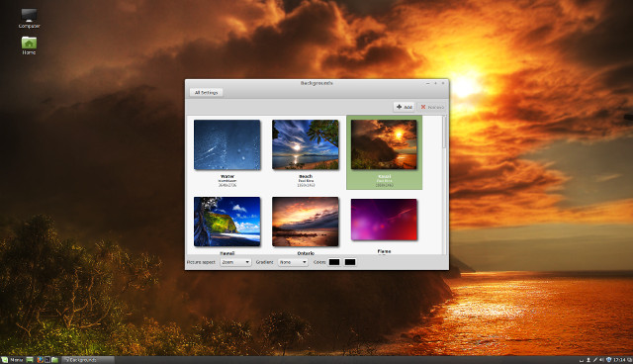Open the Mint Menu in the panel
This screenshot has height=364, width=633.
(12, 360)
